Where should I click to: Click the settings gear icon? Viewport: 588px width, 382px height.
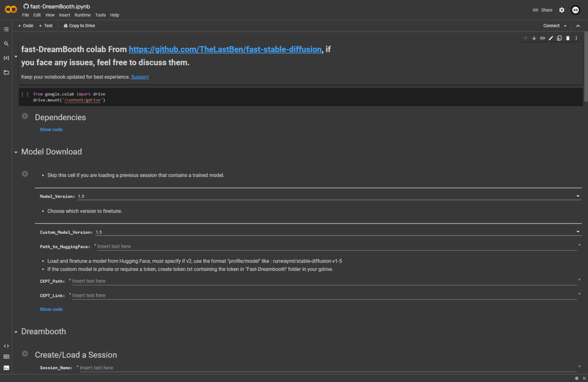562,10
